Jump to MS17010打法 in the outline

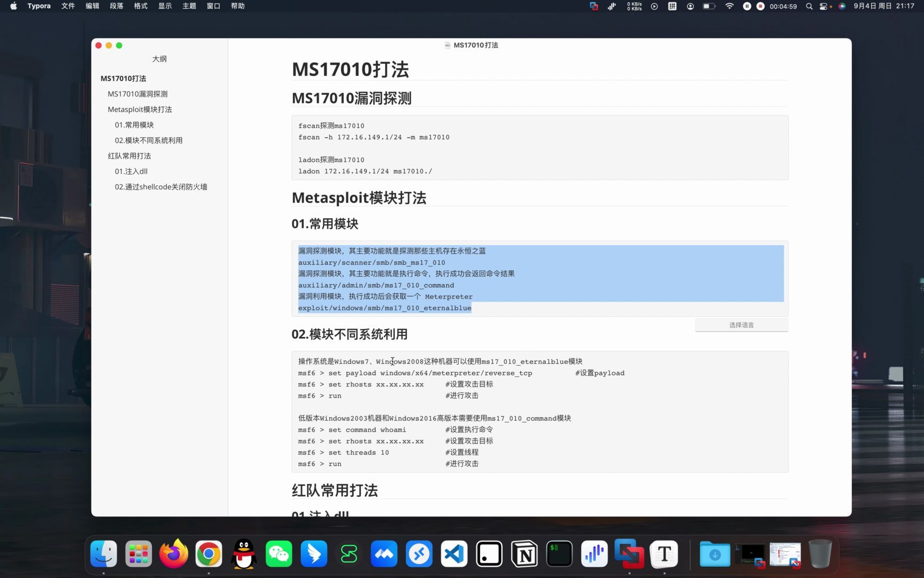coord(124,78)
